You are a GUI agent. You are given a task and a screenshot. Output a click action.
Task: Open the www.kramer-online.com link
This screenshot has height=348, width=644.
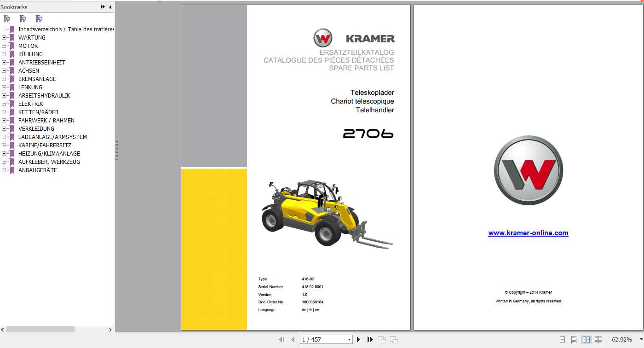528,233
